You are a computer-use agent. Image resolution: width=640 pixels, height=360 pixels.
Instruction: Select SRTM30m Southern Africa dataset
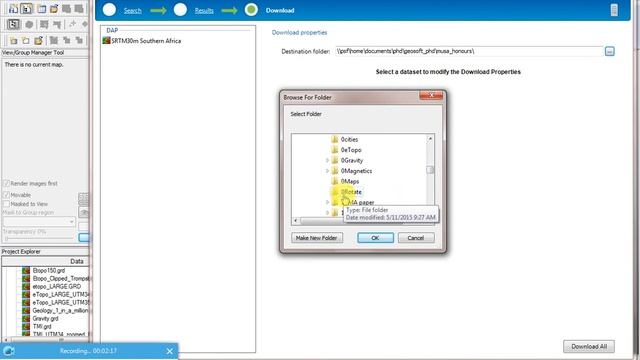(146, 41)
